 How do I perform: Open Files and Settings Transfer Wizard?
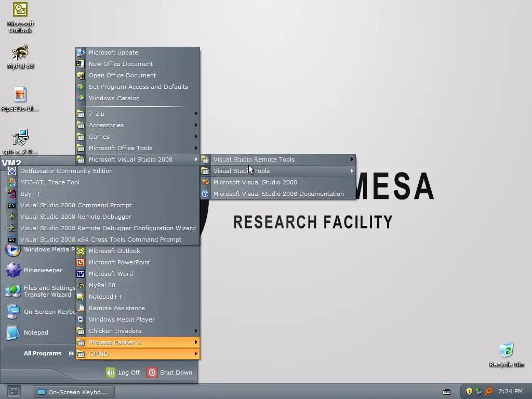pyautogui.click(x=39, y=291)
